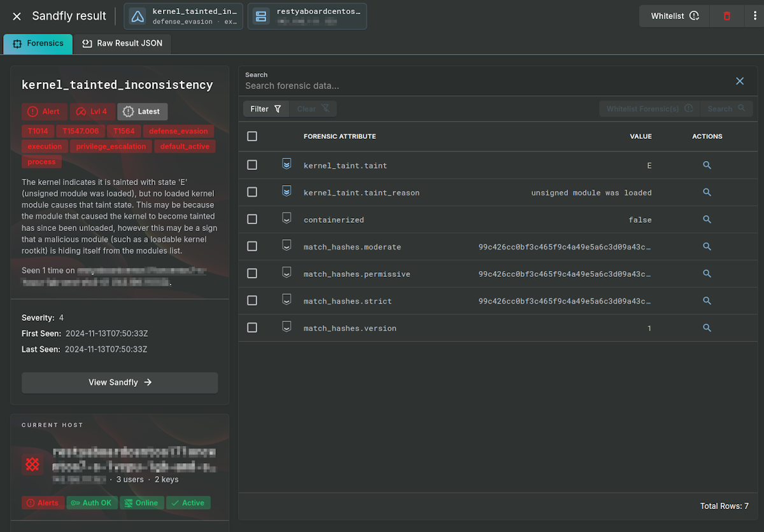The image size is (764, 532).
Task: Check the match_hashes.version row checkbox
Action: click(x=252, y=328)
